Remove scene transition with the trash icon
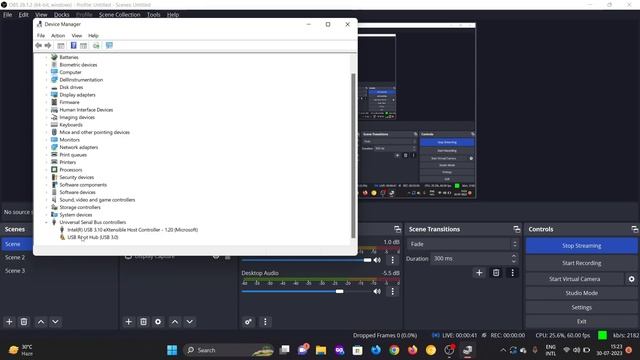 pos(496,273)
